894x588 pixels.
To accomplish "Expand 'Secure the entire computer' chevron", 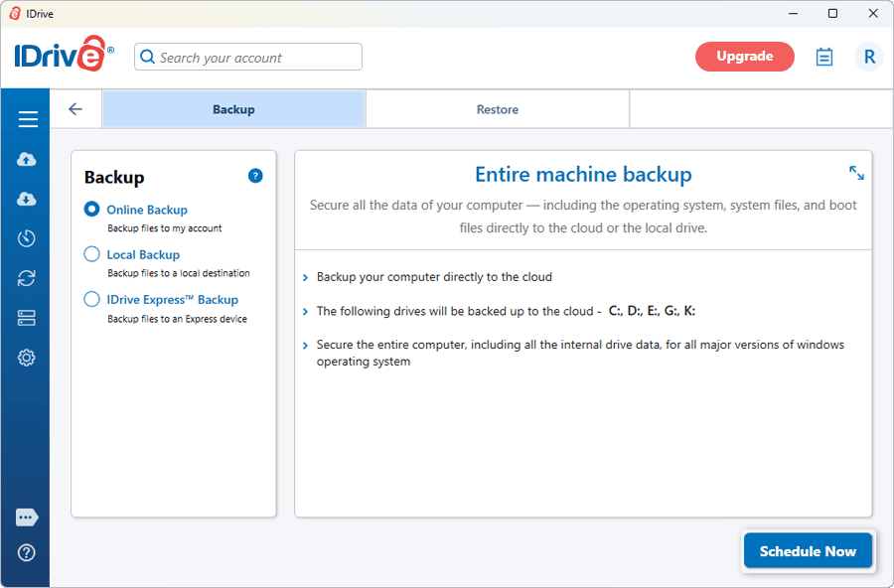I will pos(305,345).
